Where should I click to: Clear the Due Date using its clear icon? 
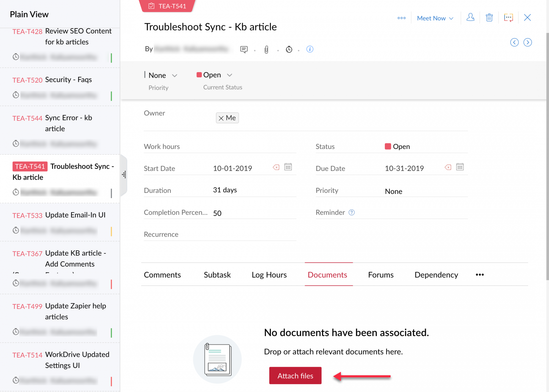point(447,167)
